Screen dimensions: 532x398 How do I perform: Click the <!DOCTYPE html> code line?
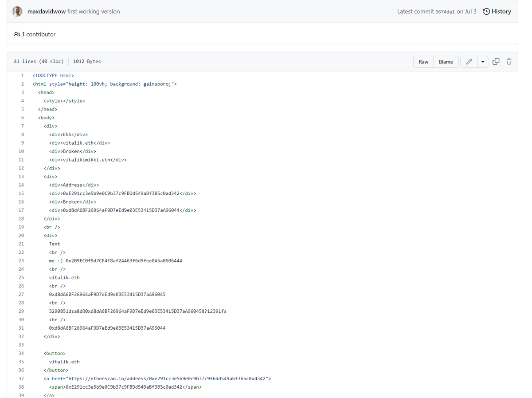click(53, 75)
